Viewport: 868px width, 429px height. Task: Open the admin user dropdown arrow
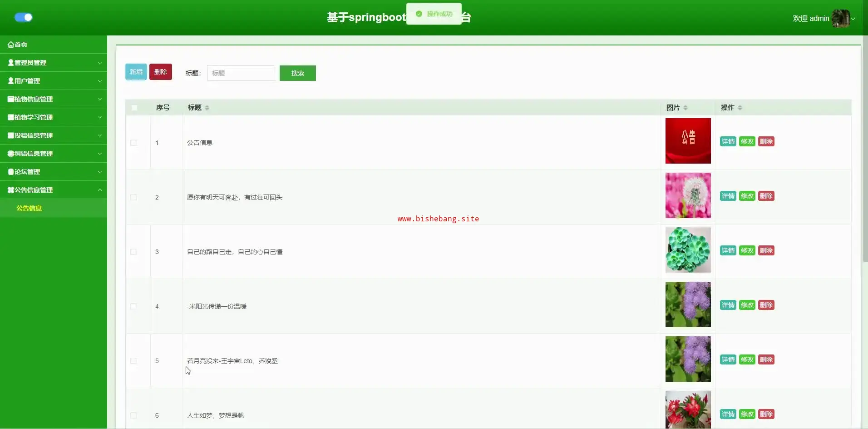click(853, 19)
